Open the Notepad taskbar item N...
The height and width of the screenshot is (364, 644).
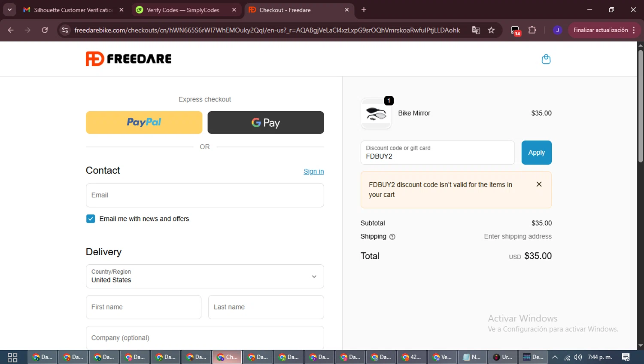coord(472,357)
